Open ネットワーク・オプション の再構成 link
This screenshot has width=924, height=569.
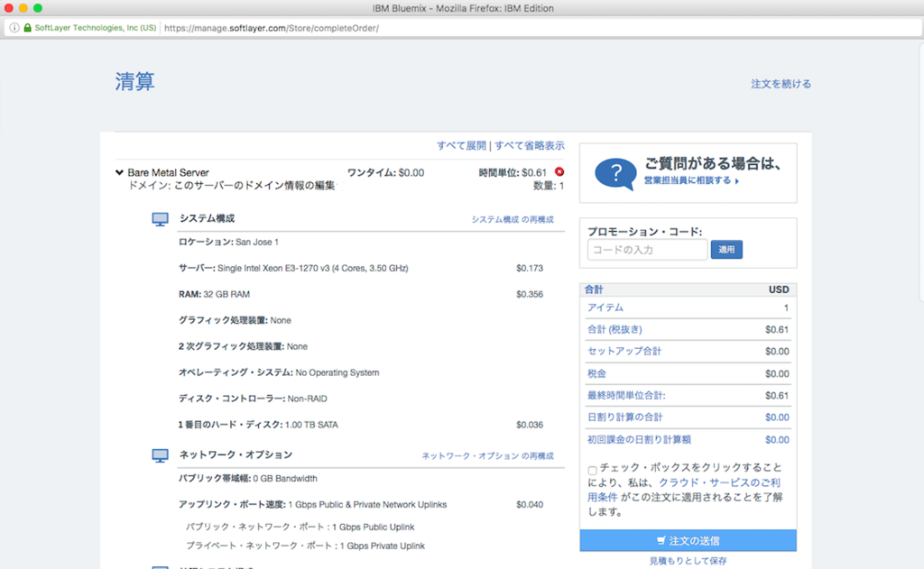pyautogui.click(x=487, y=456)
